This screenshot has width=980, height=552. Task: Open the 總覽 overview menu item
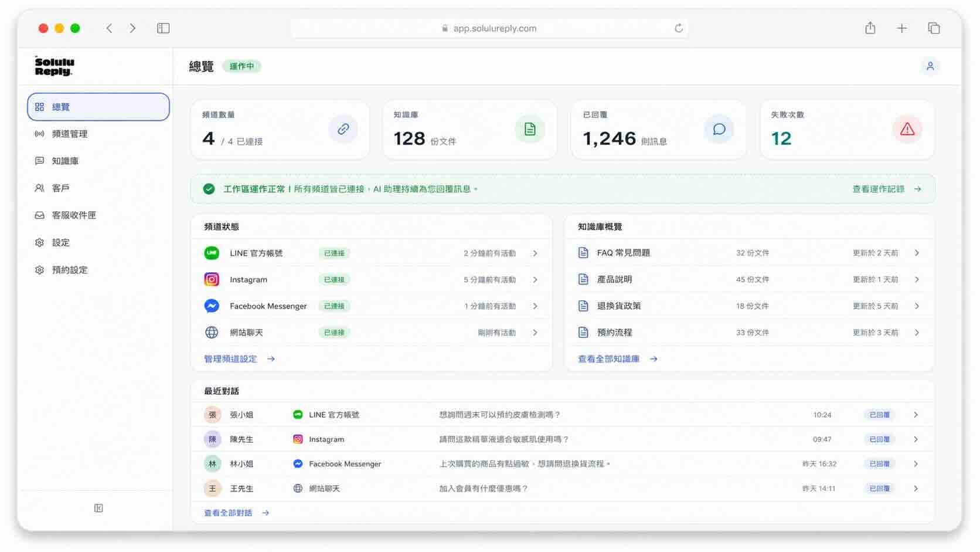(x=98, y=107)
